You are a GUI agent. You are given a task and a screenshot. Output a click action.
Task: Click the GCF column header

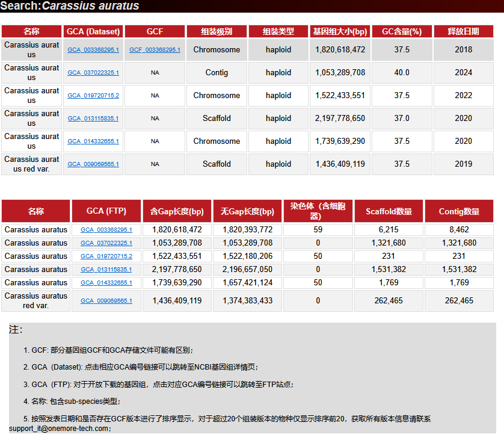(x=155, y=31)
